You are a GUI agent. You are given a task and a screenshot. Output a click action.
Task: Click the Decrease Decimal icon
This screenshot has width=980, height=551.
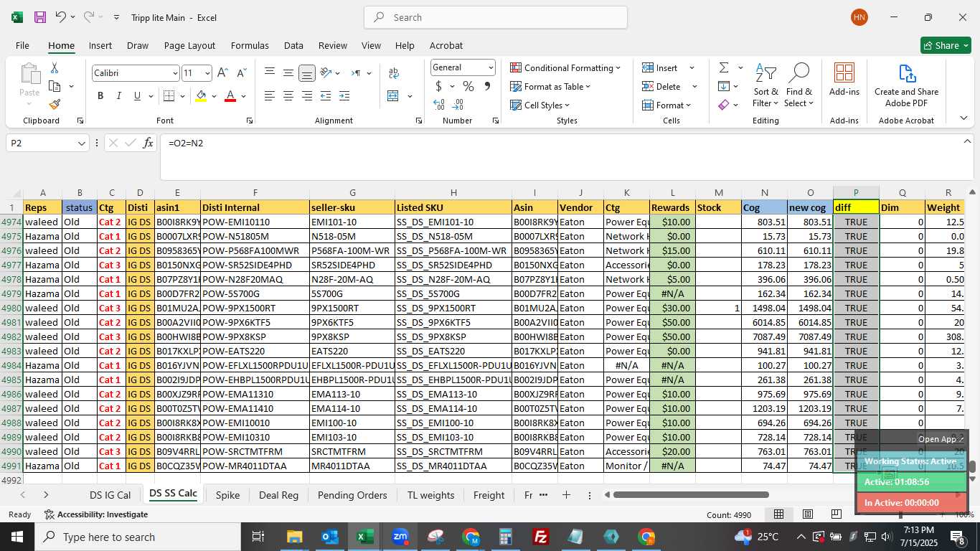[459, 105]
